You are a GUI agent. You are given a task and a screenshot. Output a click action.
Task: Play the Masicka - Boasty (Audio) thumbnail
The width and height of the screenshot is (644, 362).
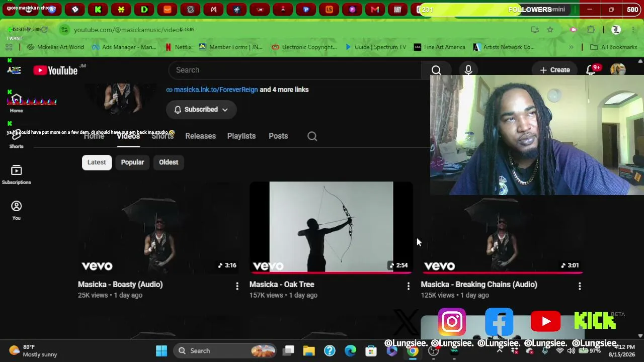click(159, 228)
